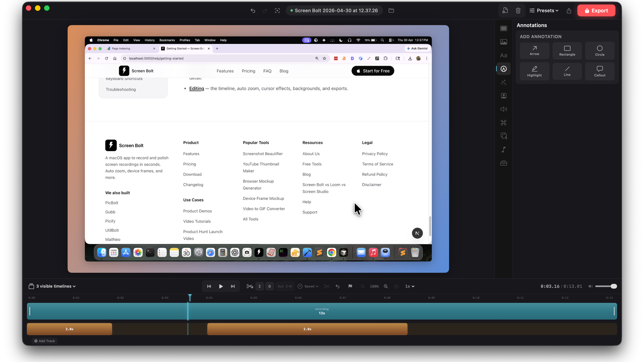Click the recording title Screen Bolt 2026-04-30
Screen dimensions: 644x362
334,11
